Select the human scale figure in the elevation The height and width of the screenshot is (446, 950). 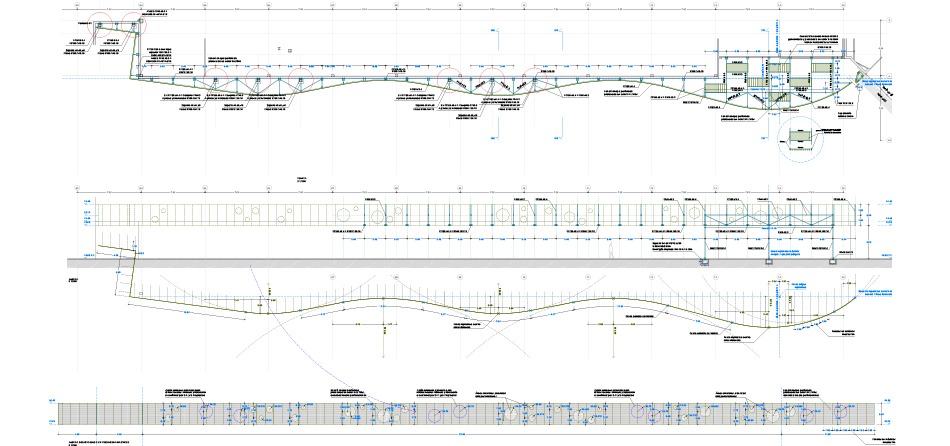[611, 251]
